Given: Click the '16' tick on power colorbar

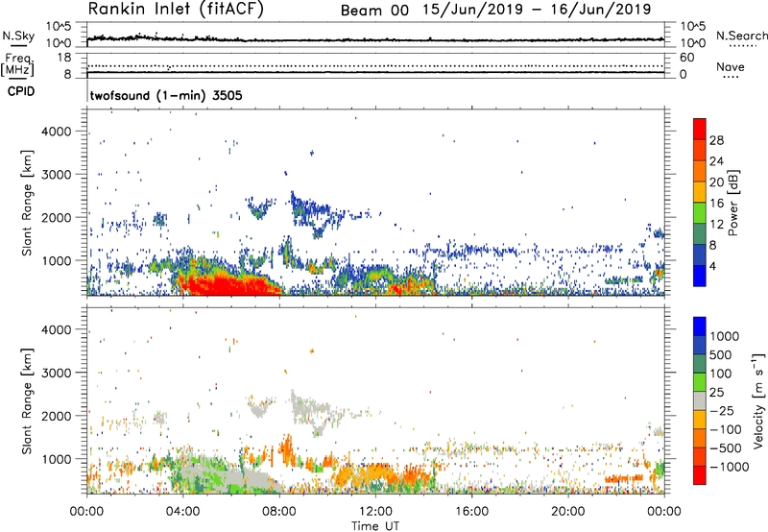Looking at the screenshot, I should tap(716, 204).
